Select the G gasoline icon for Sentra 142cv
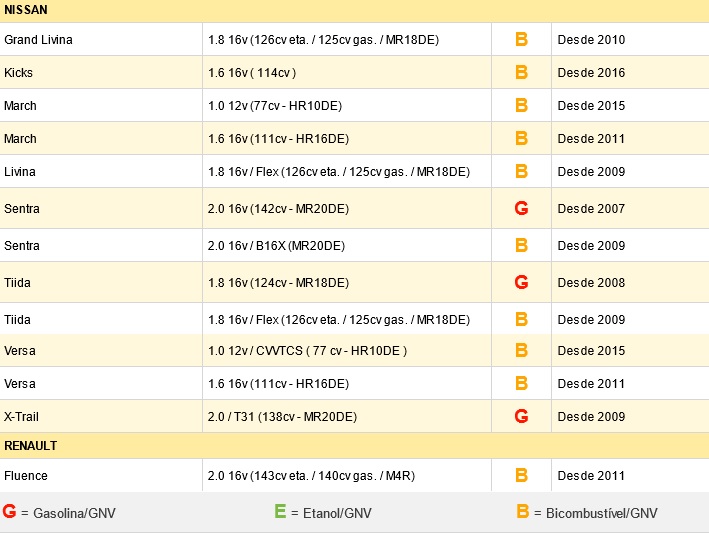This screenshot has height=533, width=709. click(521, 208)
